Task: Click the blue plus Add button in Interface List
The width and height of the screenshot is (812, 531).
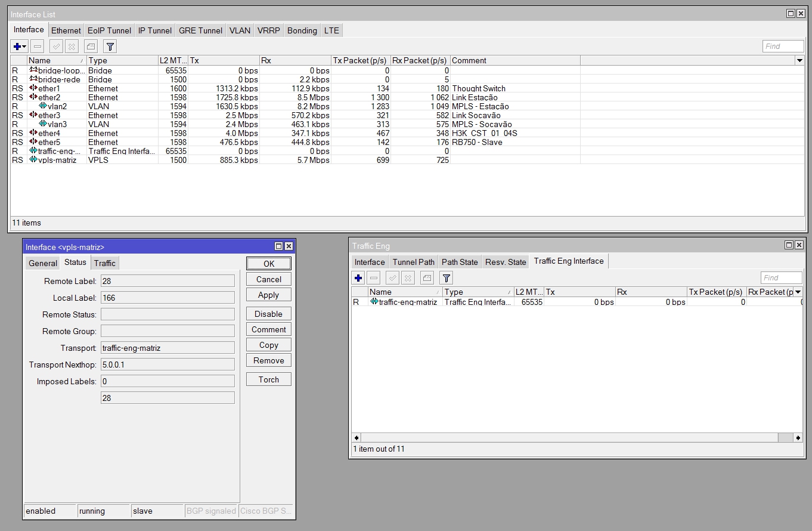Action: [x=17, y=47]
